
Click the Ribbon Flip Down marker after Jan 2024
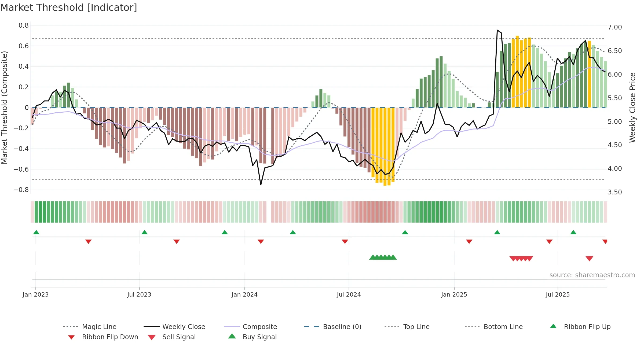pyautogui.click(x=261, y=242)
